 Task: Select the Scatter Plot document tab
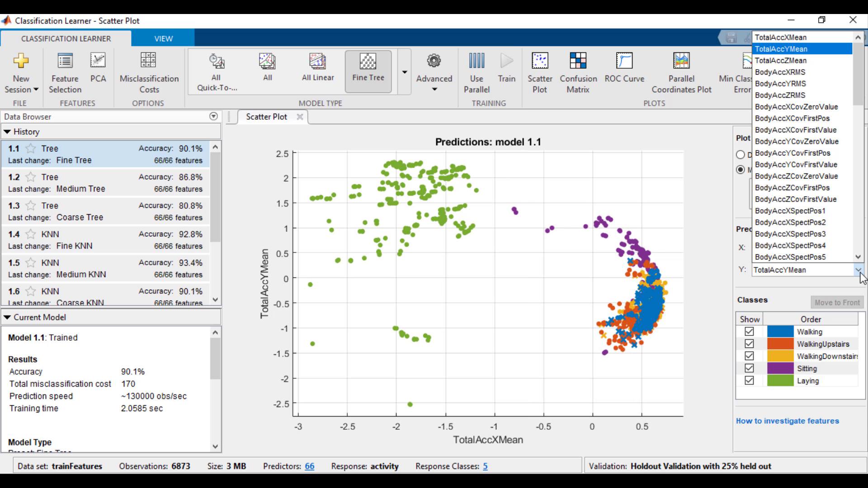(x=267, y=117)
